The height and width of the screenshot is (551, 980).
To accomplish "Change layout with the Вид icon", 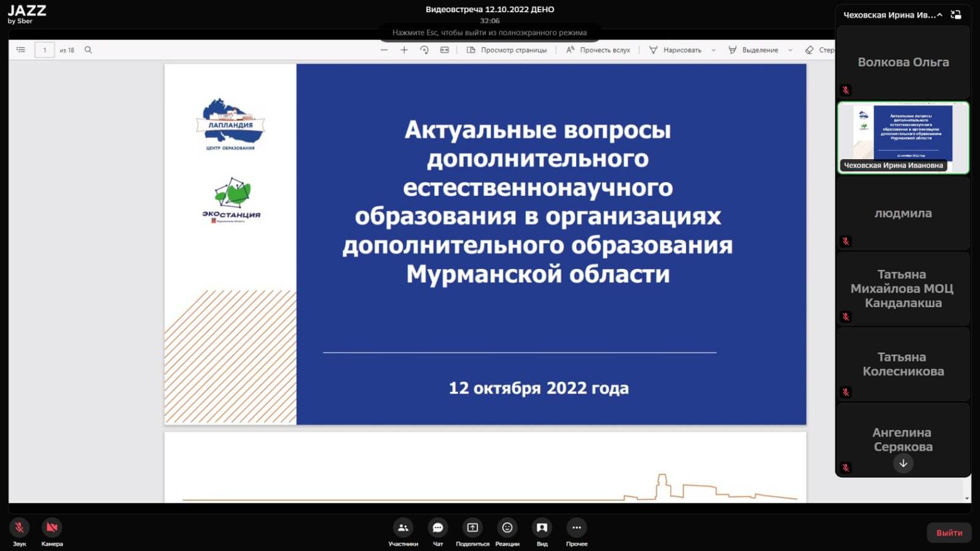I will coord(542,528).
